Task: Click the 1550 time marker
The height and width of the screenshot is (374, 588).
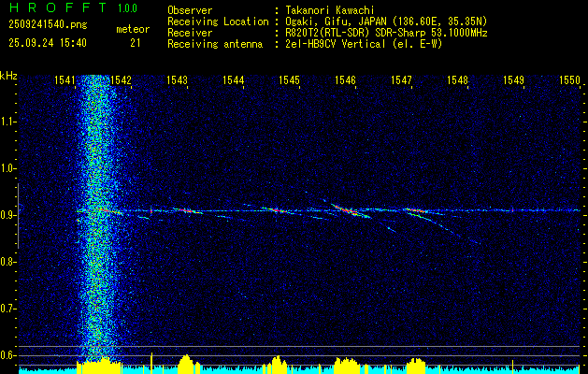Action: coord(569,80)
